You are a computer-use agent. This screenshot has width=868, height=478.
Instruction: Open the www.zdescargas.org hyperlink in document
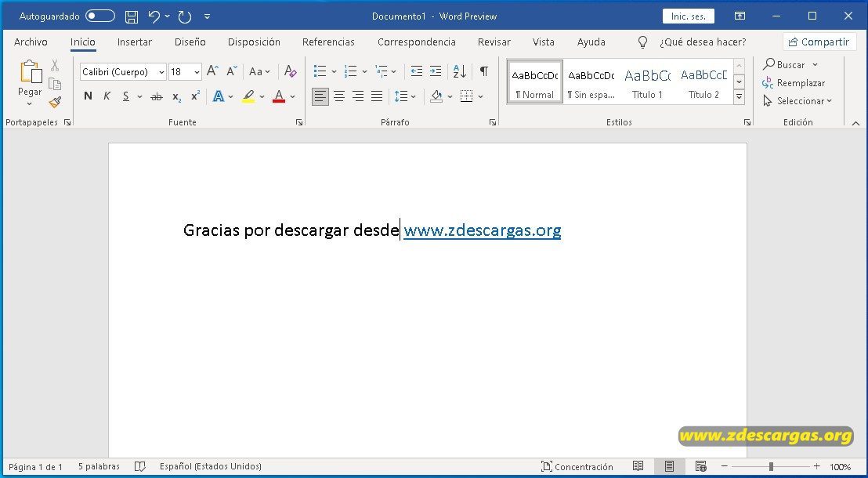click(482, 230)
